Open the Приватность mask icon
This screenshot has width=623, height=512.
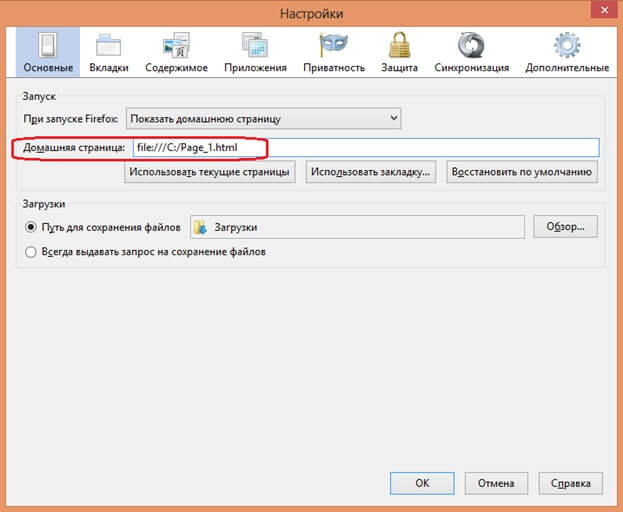coord(334,45)
